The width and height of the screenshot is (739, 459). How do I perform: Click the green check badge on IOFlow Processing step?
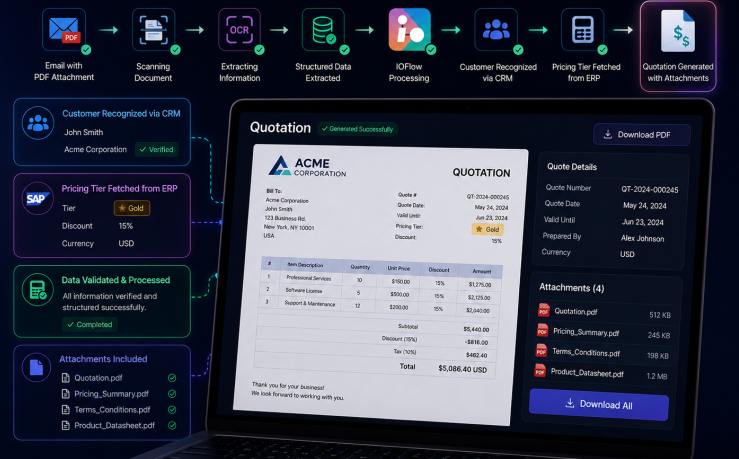[x=431, y=49]
